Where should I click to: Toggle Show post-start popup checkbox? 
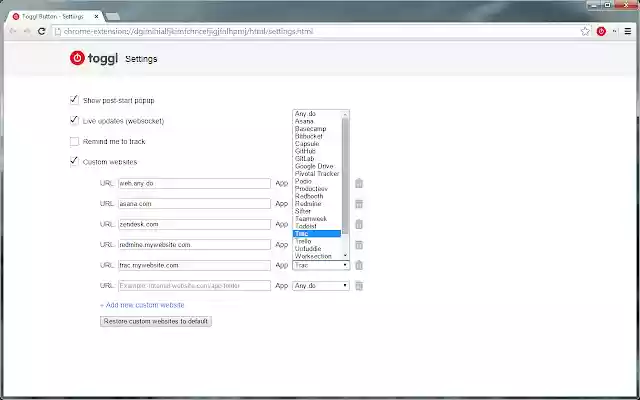tap(74, 100)
